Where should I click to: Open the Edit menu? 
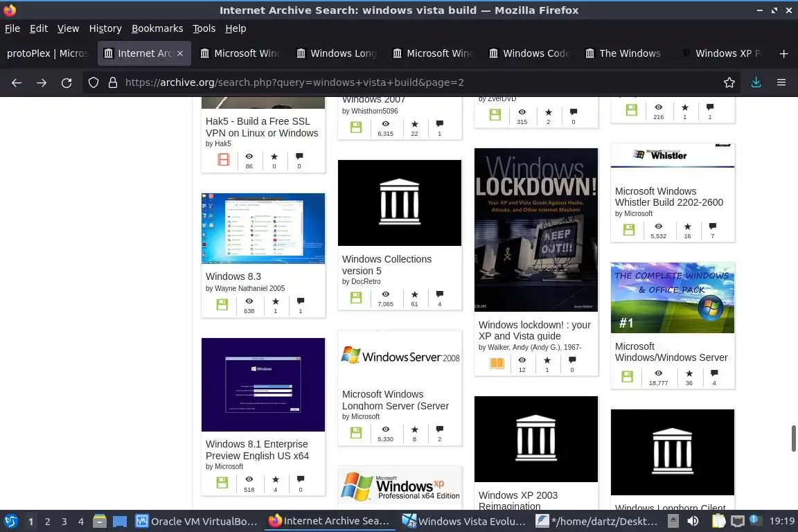point(39,28)
